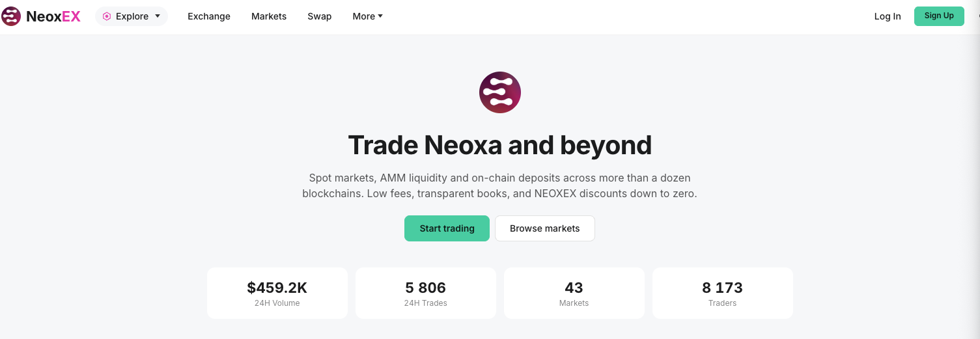Open the Swap page

320,16
